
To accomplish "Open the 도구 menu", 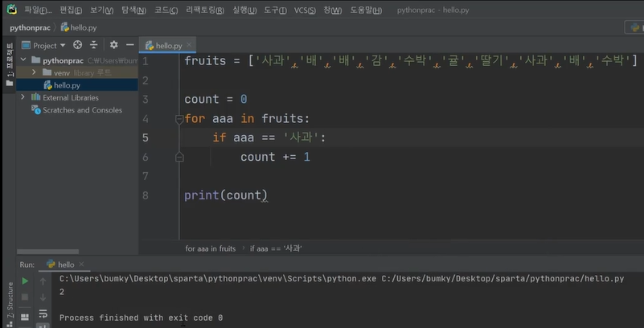I will tap(275, 10).
